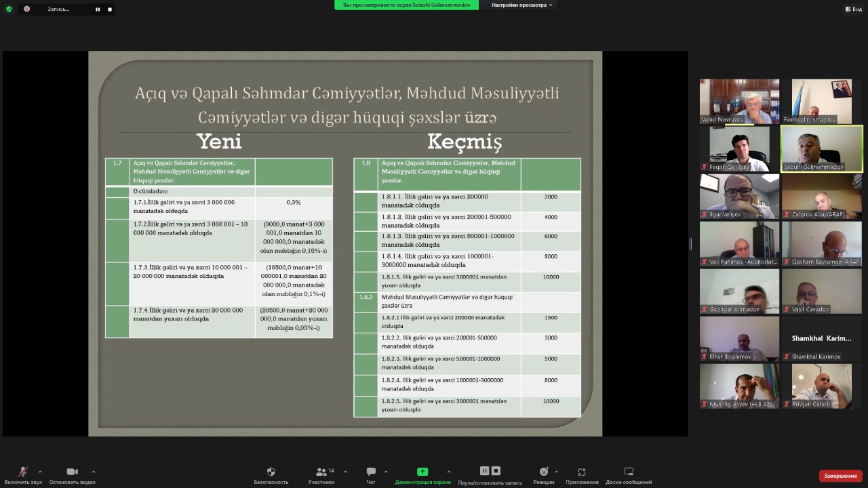Open Настройки просмотра view options dropdown

521,5
